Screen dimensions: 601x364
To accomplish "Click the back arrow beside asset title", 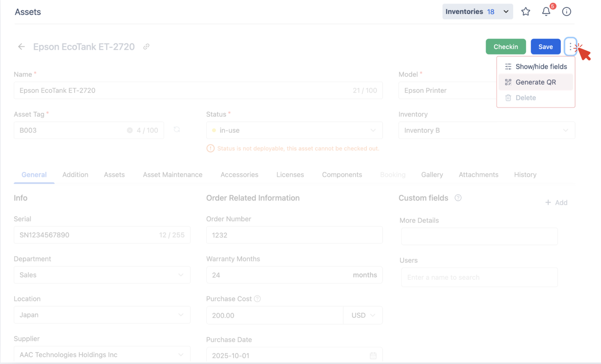I will coord(21,47).
